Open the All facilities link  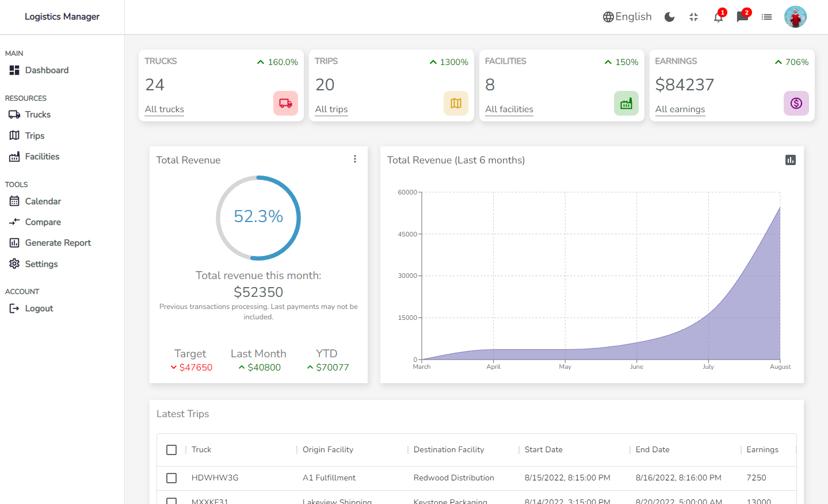[509, 109]
